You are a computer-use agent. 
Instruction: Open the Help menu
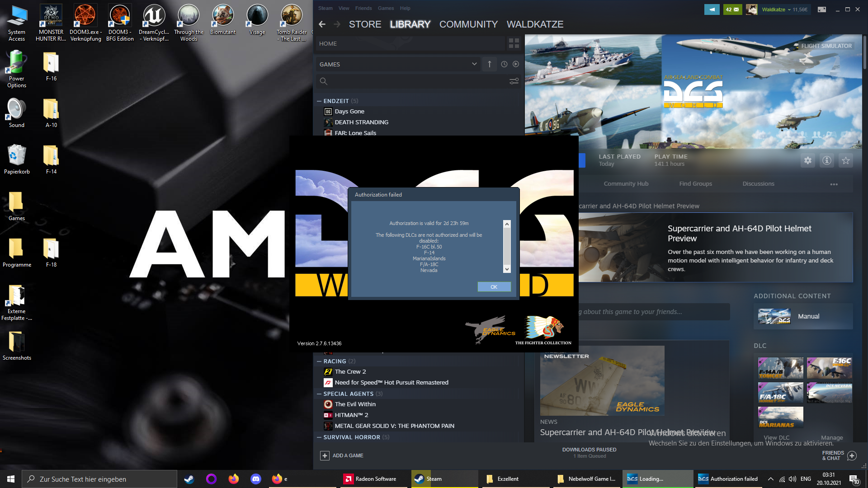coord(405,8)
